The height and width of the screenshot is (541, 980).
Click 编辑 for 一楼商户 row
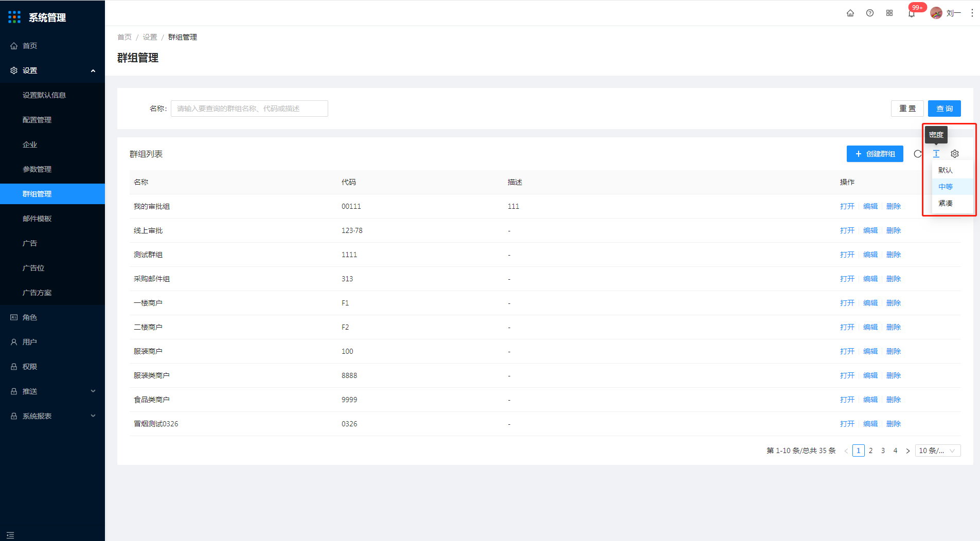point(870,303)
